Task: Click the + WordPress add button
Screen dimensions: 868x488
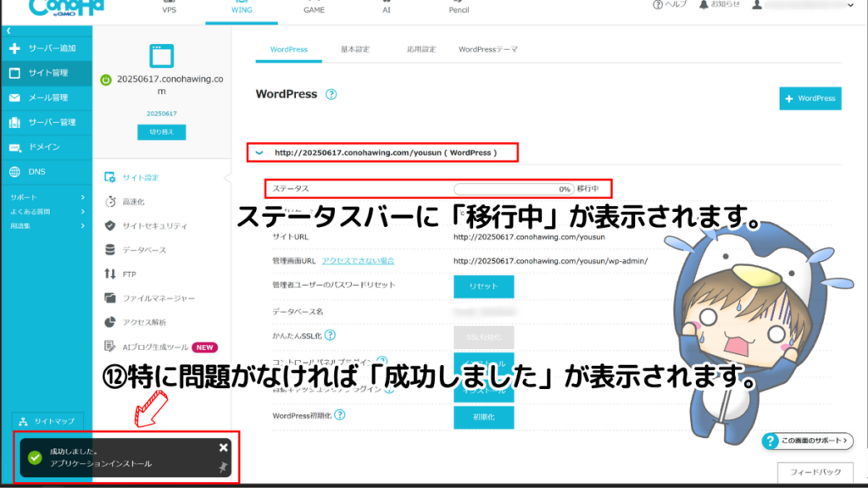Action: [x=810, y=98]
